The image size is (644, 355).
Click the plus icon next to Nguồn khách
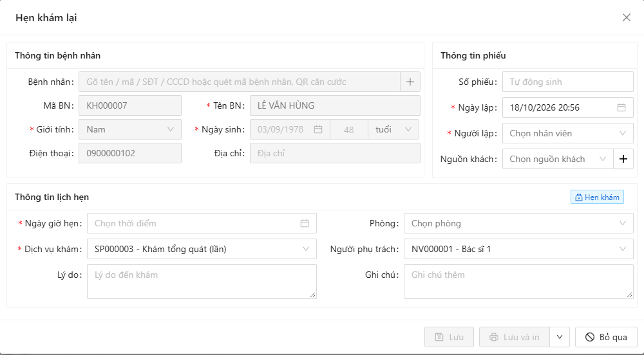(623, 159)
